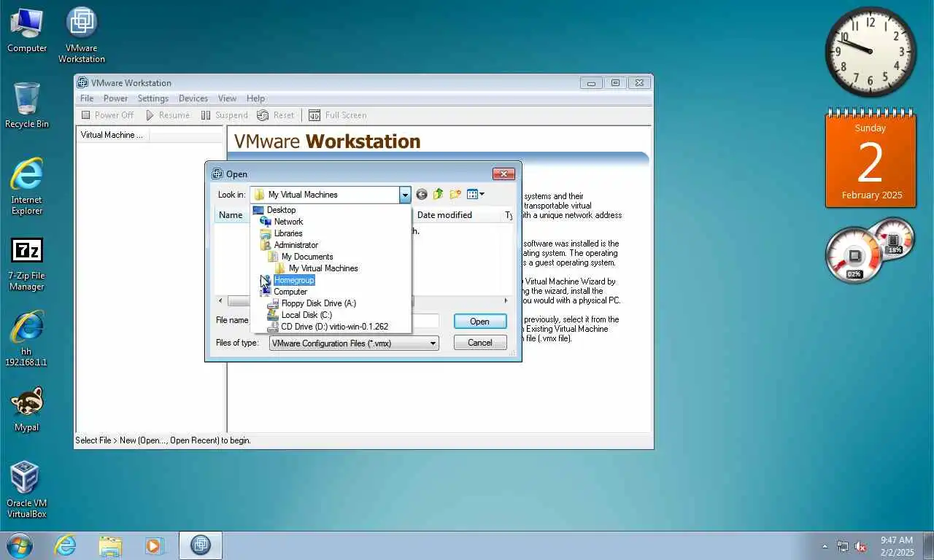Select Desktop in the Look in list

(x=281, y=210)
